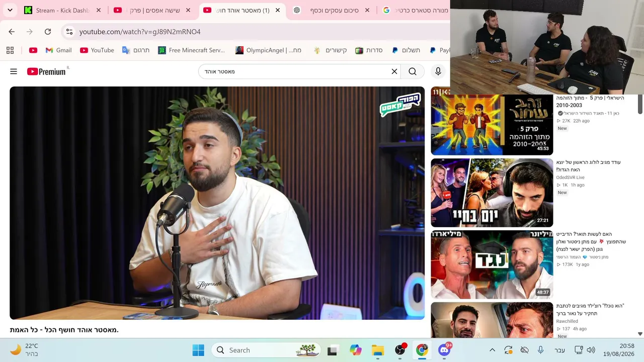Open the weather widget showing 22°C

click(24, 350)
